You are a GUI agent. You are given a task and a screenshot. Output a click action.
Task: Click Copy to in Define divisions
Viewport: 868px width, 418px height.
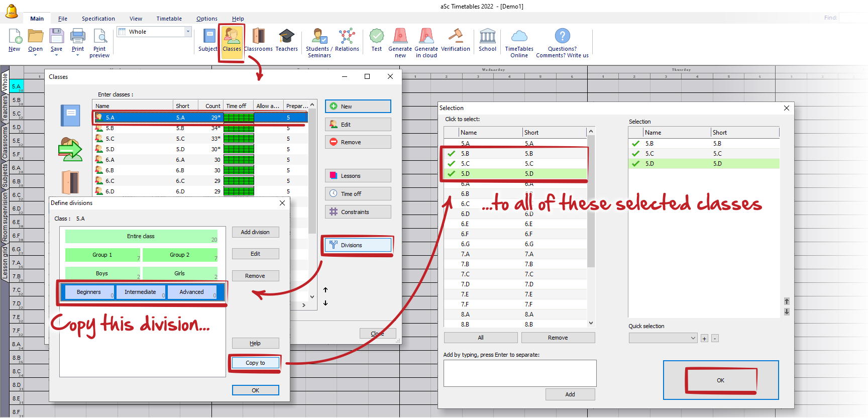click(x=255, y=363)
